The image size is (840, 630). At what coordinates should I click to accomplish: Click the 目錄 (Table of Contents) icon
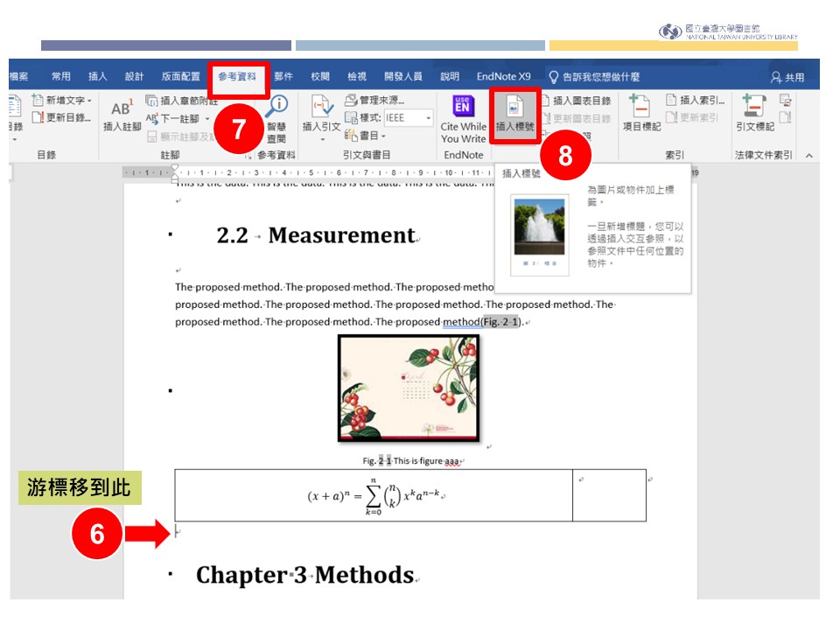coord(15,106)
